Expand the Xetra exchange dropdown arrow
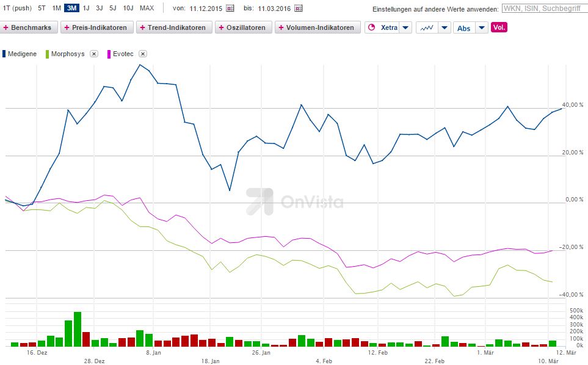Viewport: 588px width, 365px height. click(405, 27)
